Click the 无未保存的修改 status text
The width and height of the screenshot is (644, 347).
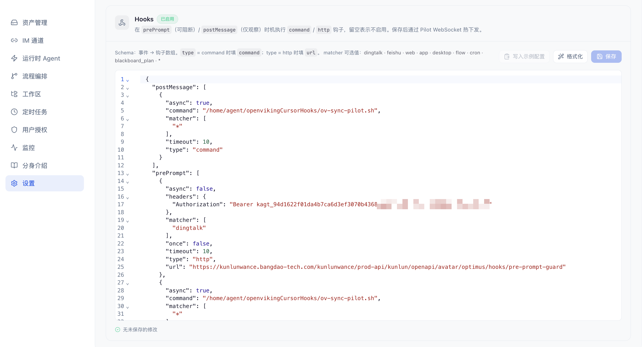coord(140,329)
